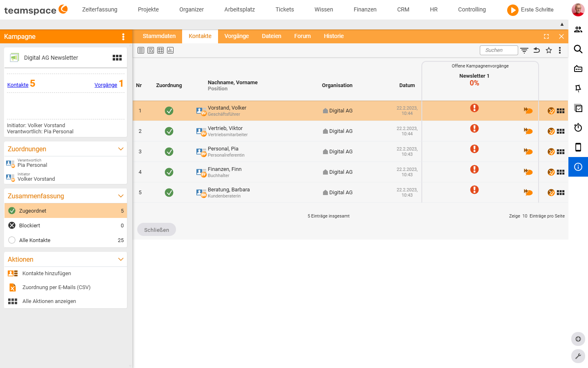
Task: Toggle Zuordnung checkmark for Personal, Pia
Action: 169,152
